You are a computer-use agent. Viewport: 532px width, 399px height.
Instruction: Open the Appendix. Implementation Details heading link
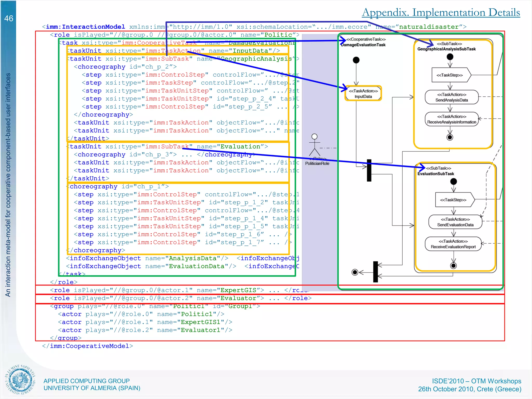pyautogui.click(x=441, y=12)
